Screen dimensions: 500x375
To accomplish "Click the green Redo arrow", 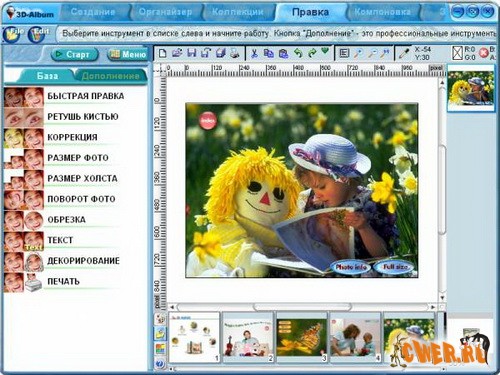I will [312, 53].
